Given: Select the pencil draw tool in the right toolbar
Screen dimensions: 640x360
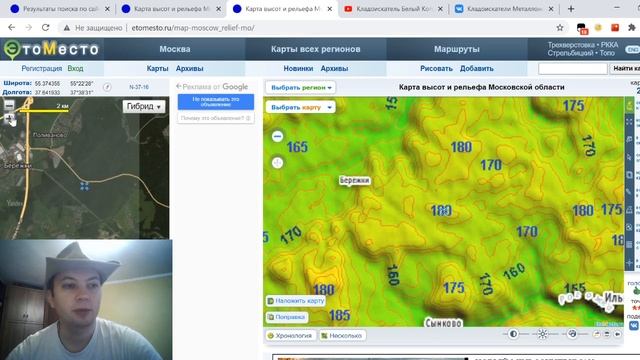Looking at the screenshot, I should tap(629, 192).
